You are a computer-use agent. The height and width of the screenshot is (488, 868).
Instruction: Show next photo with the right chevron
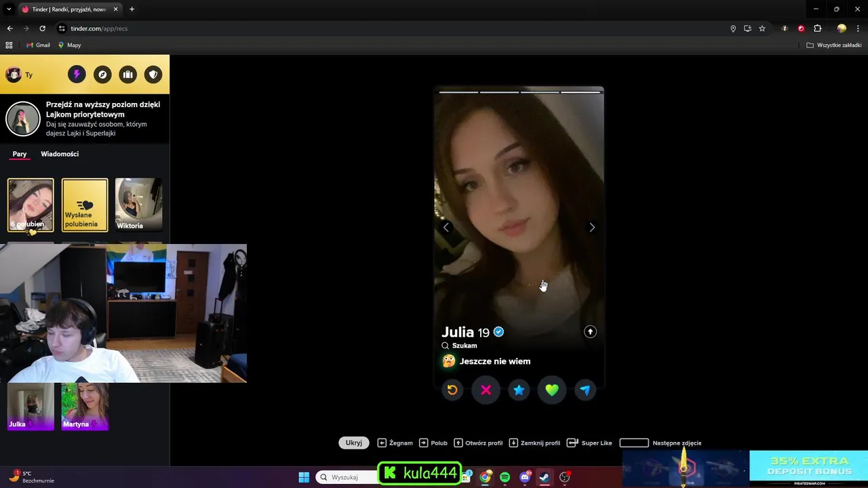[592, 227]
